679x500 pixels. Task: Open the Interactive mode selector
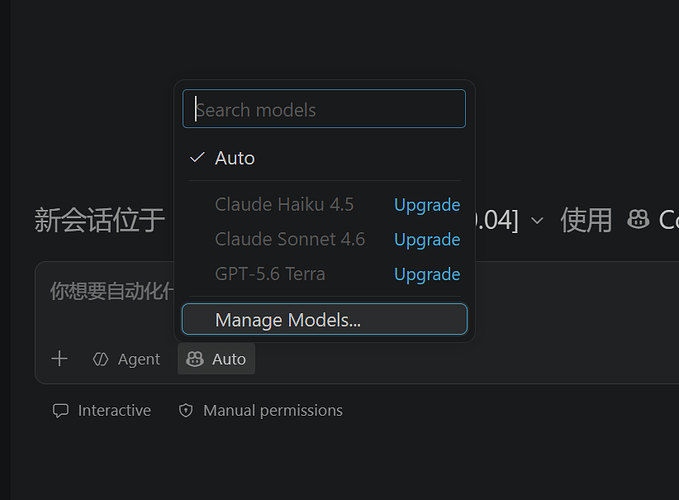coord(102,410)
